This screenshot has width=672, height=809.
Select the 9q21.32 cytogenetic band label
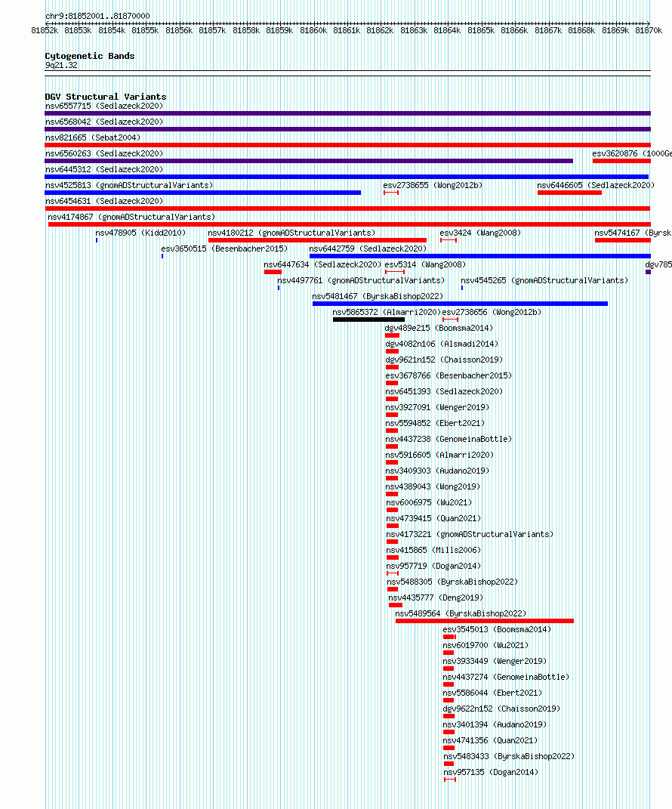61,66
